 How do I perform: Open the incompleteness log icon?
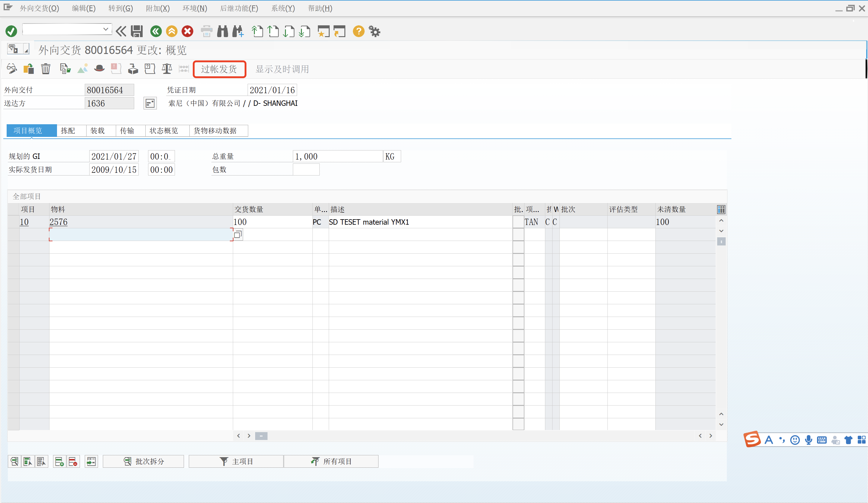[116, 69]
